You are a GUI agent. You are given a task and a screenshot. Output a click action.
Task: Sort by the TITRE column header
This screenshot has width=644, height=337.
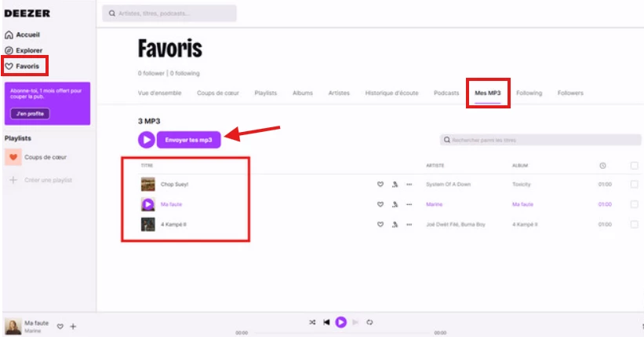(x=147, y=166)
